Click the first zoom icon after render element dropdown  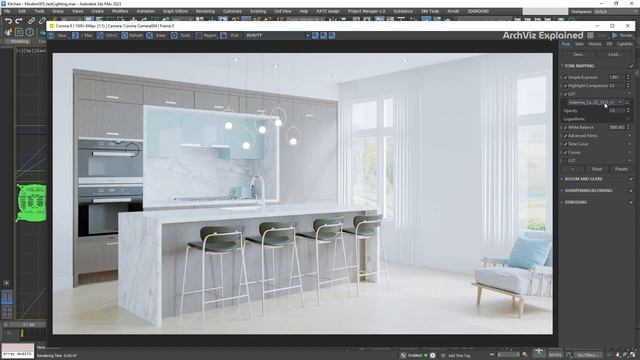(x=315, y=36)
